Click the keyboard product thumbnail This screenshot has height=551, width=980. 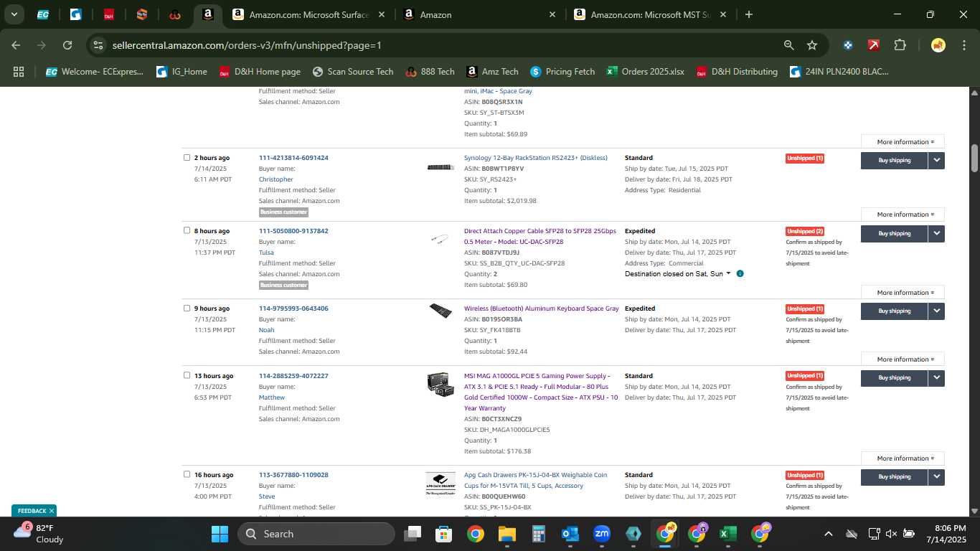tap(440, 311)
